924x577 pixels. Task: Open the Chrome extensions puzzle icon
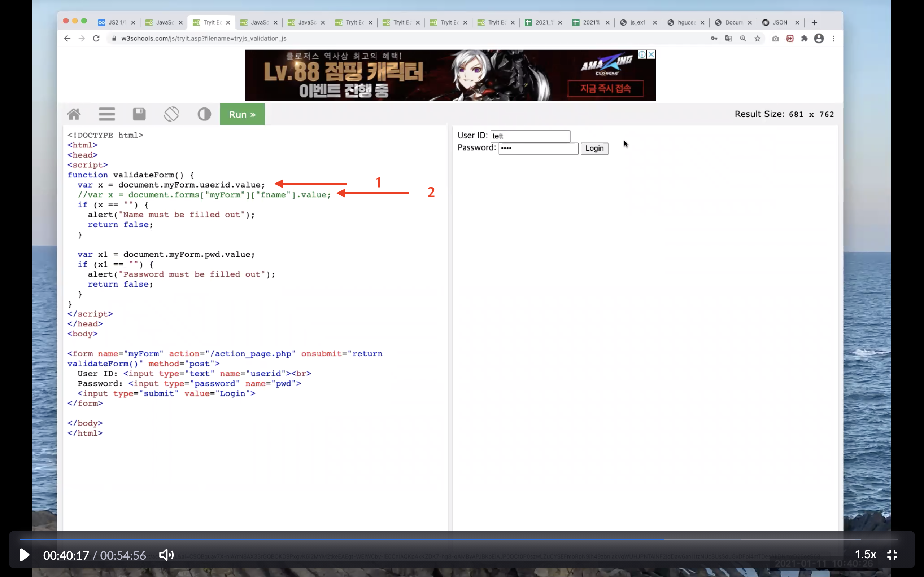point(805,39)
